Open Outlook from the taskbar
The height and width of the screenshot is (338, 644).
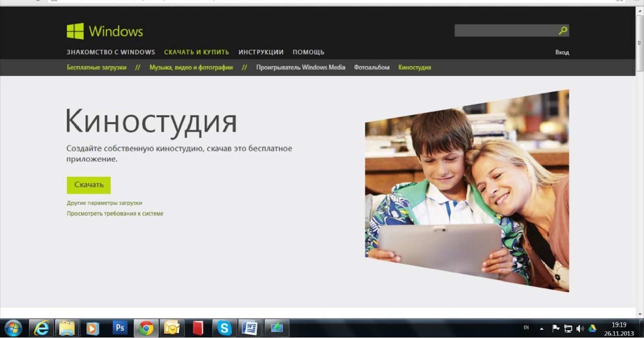pos(171,328)
